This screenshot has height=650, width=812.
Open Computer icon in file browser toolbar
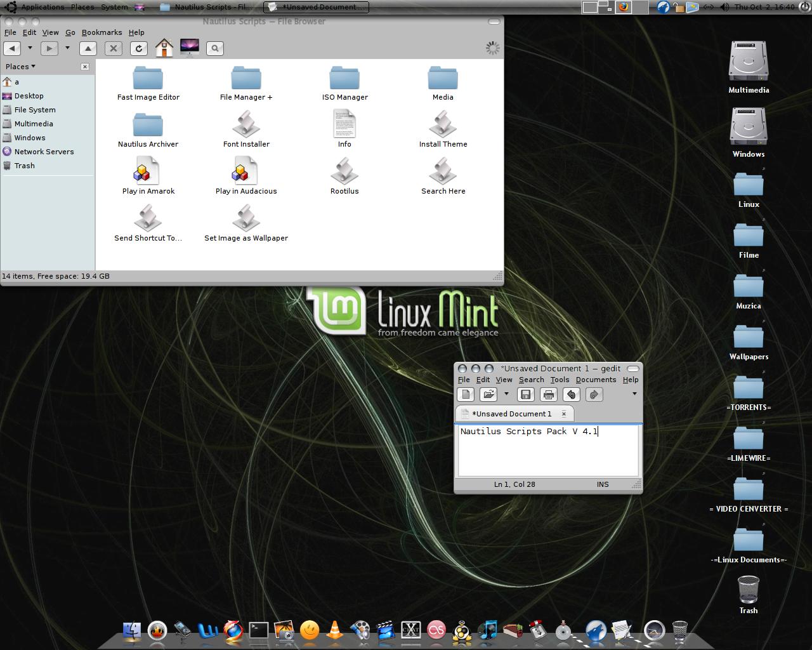(x=190, y=48)
